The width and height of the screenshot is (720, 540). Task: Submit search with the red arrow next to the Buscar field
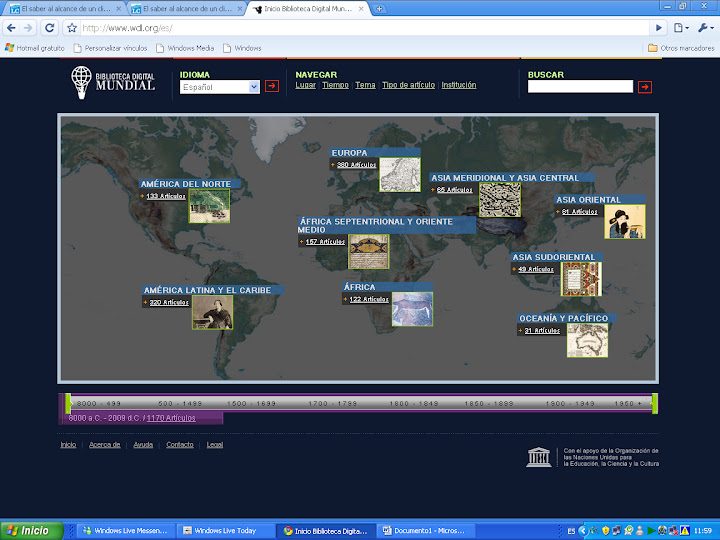coord(645,87)
